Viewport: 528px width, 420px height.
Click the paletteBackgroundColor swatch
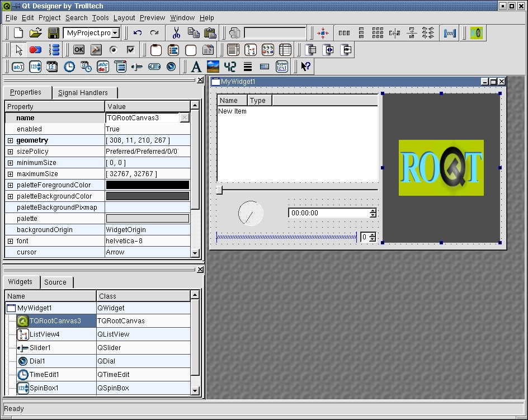click(148, 196)
